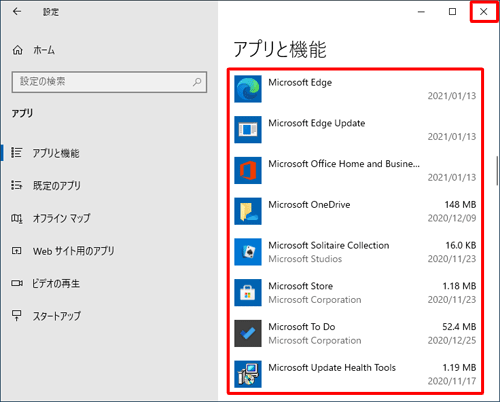Click the 16.0 KB size value

[x=461, y=245]
